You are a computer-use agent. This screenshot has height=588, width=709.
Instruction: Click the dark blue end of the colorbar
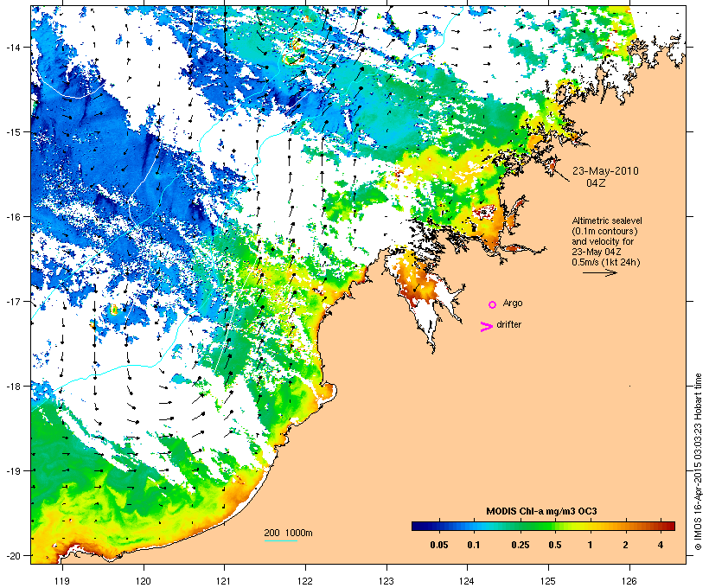point(417,526)
